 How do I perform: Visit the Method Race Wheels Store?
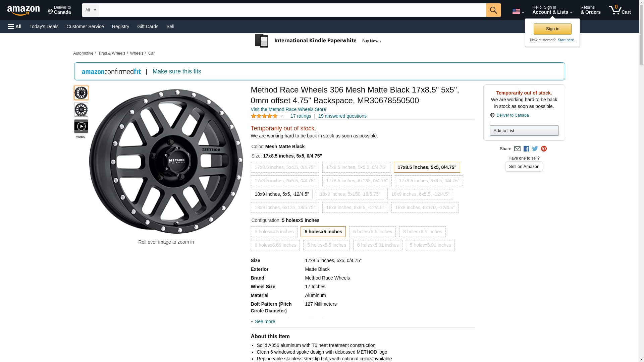[x=288, y=109]
